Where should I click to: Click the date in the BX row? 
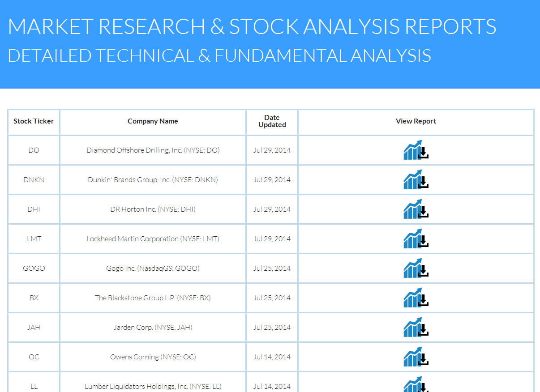click(272, 298)
